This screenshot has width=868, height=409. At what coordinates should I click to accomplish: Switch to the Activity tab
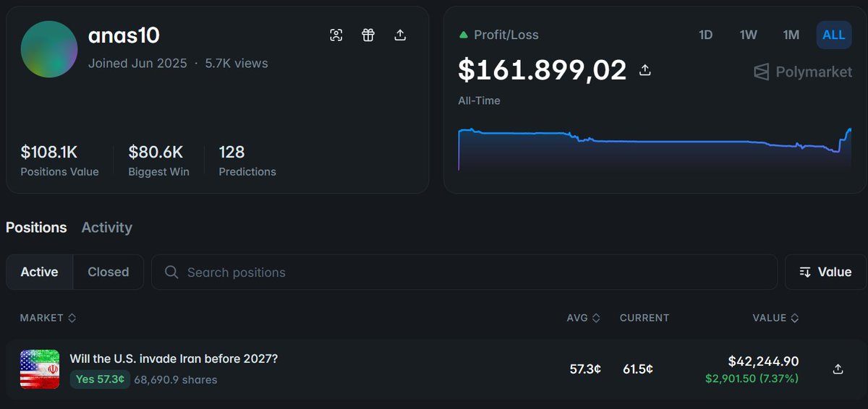107,228
